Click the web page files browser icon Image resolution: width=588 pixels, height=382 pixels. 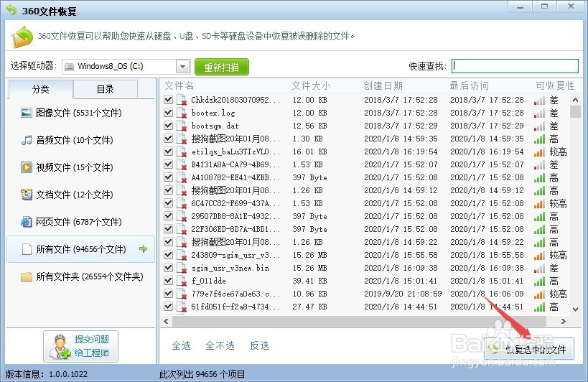point(27,222)
